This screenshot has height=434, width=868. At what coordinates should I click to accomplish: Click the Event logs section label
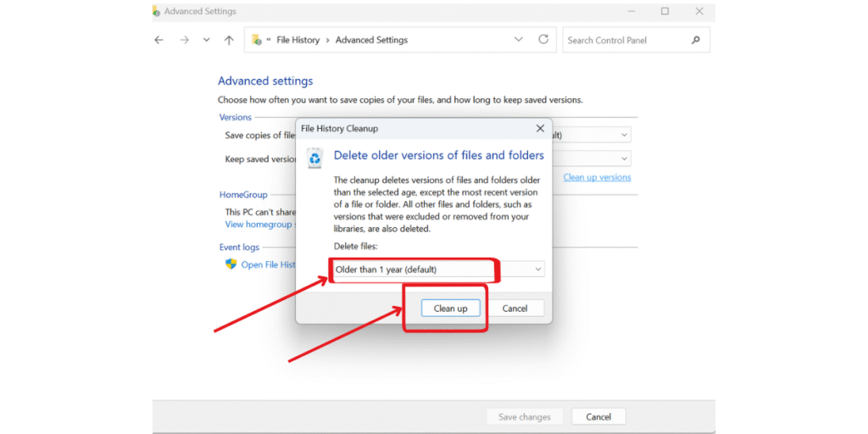pos(239,248)
